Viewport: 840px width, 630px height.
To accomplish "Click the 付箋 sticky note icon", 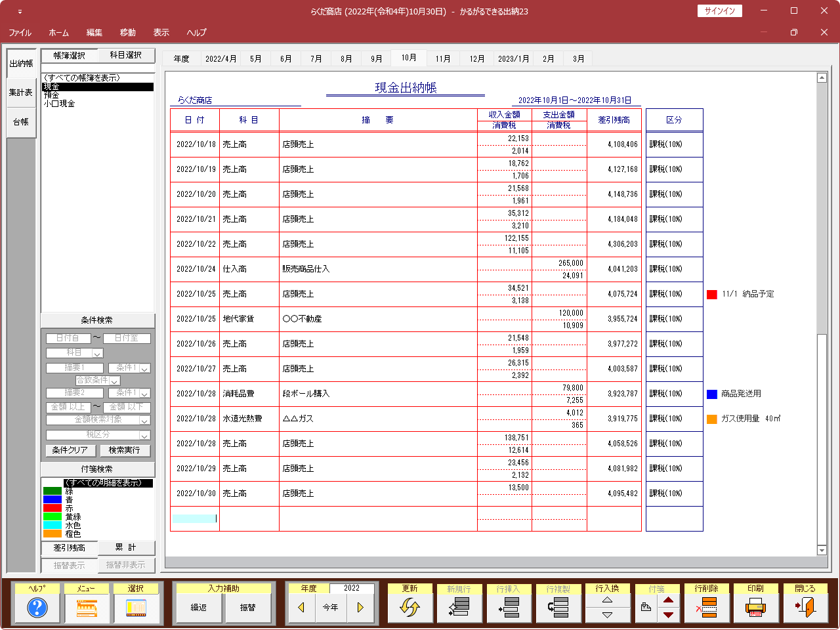I will click(x=646, y=608).
